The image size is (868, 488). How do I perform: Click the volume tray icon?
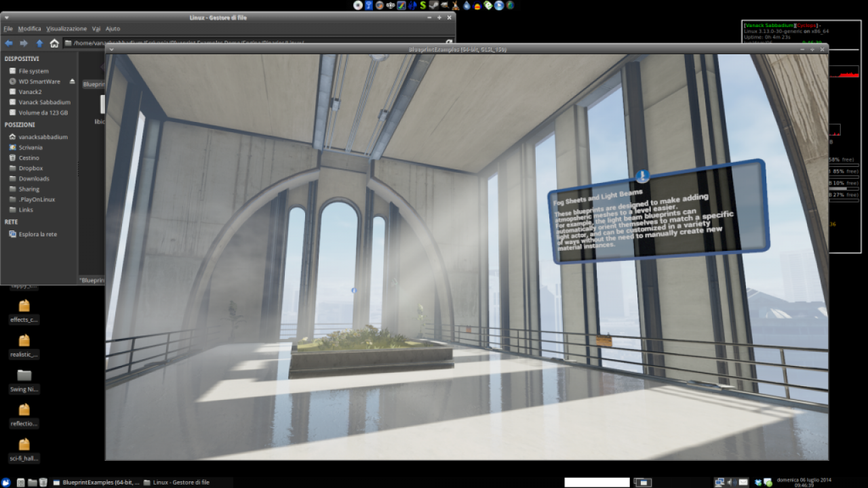pyautogui.click(x=732, y=483)
